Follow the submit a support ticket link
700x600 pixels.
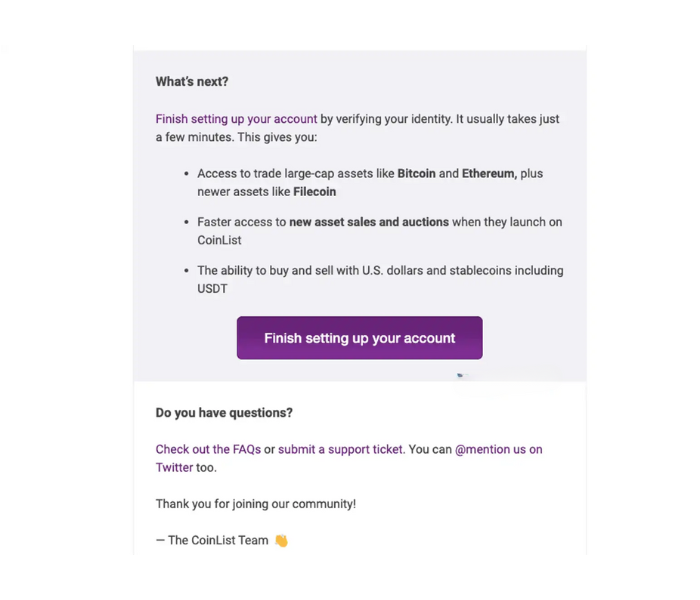(x=340, y=450)
